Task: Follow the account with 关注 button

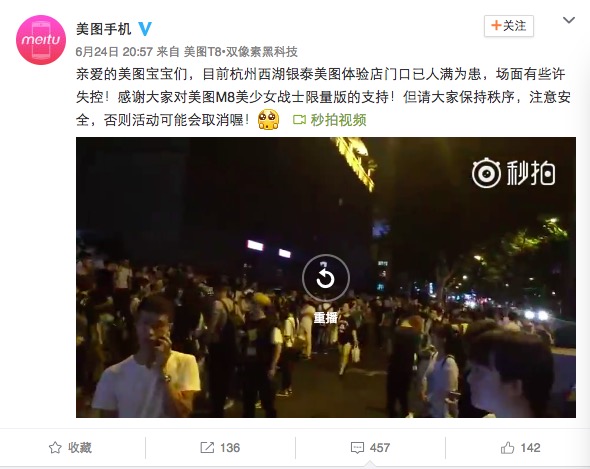Action: click(x=509, y=26)
